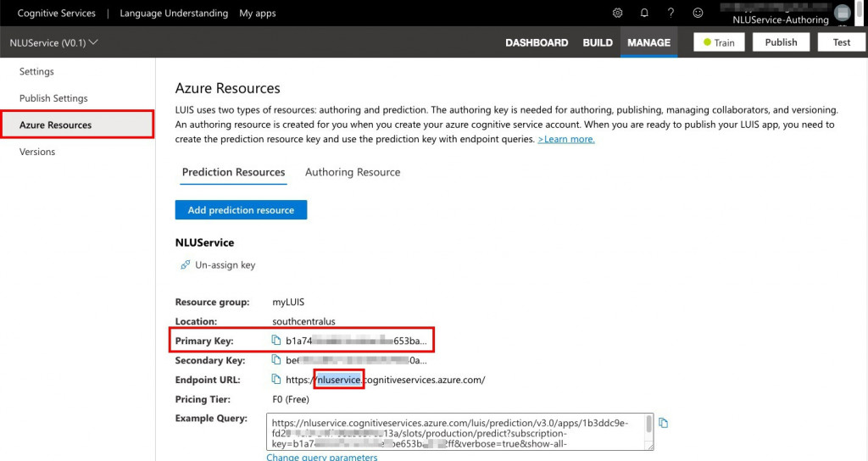Switch to the BUILD section
868x461 pixels.
point(598,42)
